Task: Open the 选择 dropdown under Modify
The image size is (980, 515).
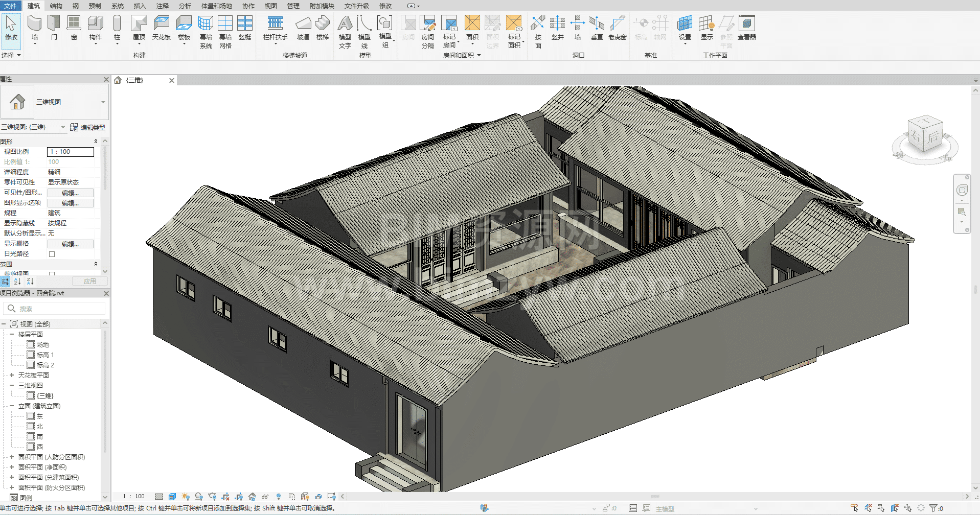Action: tap(11, 55)
